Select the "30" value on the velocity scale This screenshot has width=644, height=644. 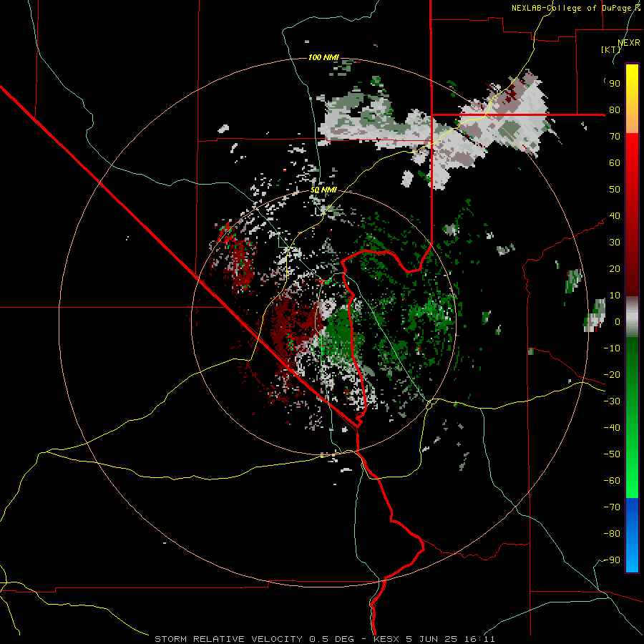(x=615, y=243)
